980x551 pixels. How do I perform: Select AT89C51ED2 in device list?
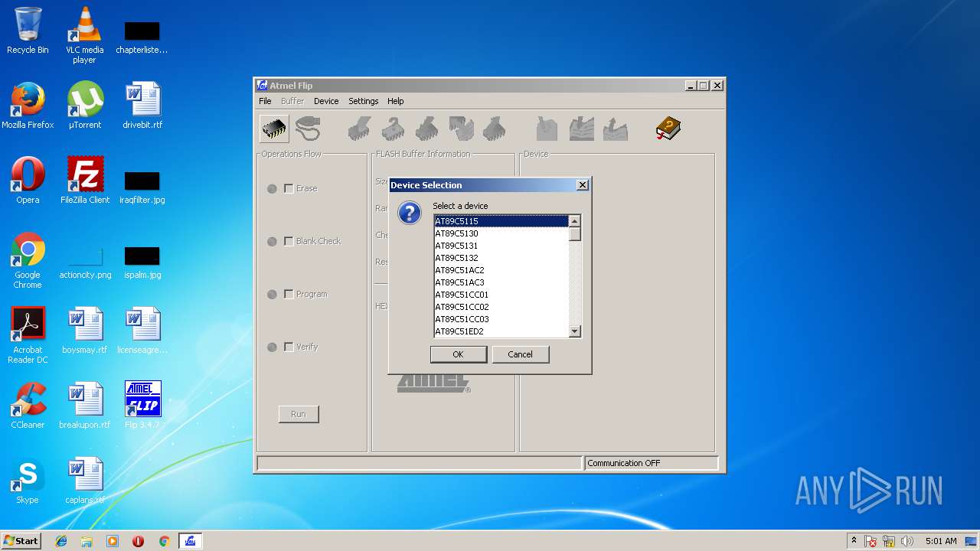tap(501, 331)
